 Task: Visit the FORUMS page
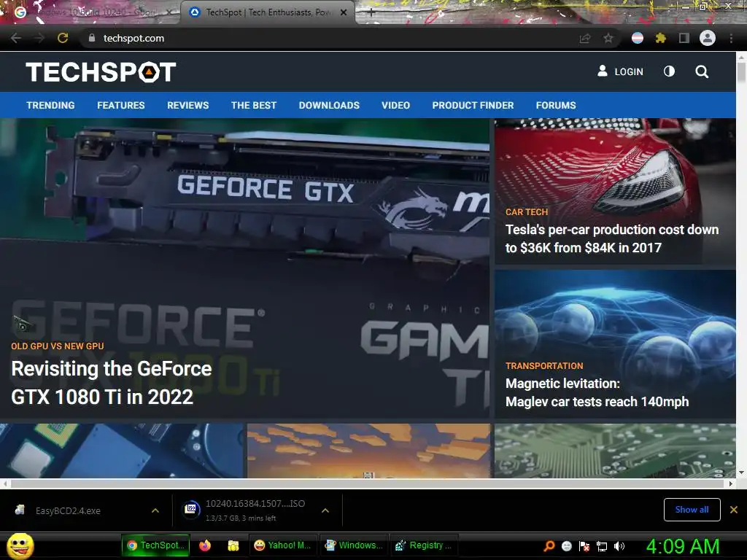[x=556, y=105]
